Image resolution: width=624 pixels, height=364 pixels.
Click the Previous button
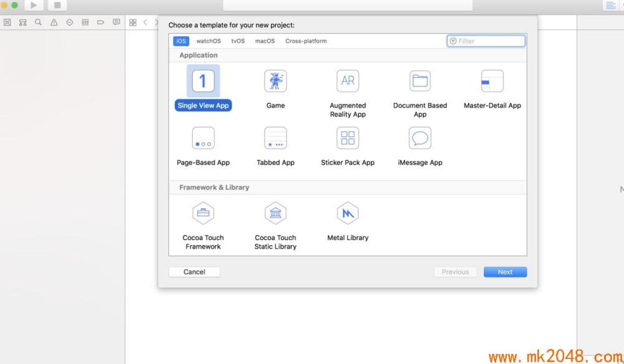456,272
